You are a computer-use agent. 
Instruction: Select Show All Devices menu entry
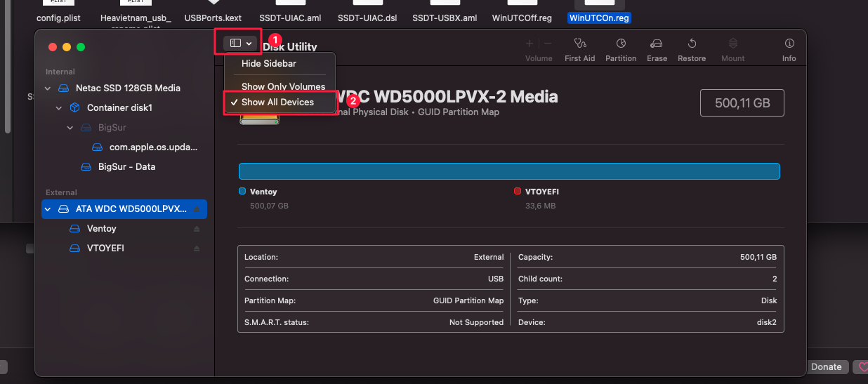tap(278, 102)
